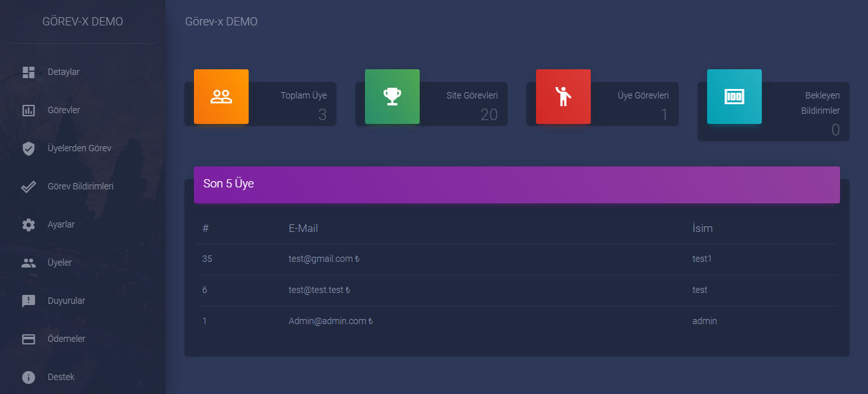The image size is (868, 394).
Task: Go to Destek support page
Action: coord(83,377)
